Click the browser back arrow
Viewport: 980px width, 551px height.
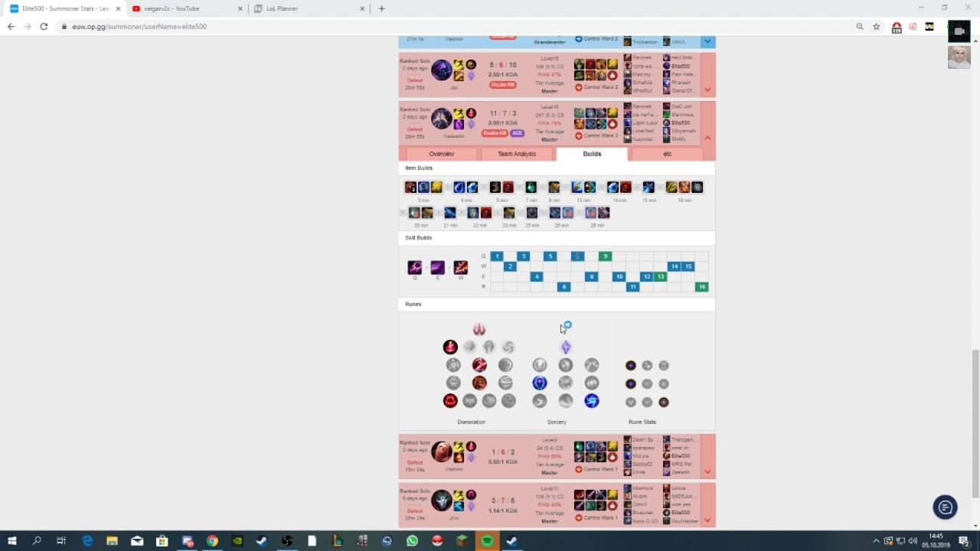[x=11, y=26]
